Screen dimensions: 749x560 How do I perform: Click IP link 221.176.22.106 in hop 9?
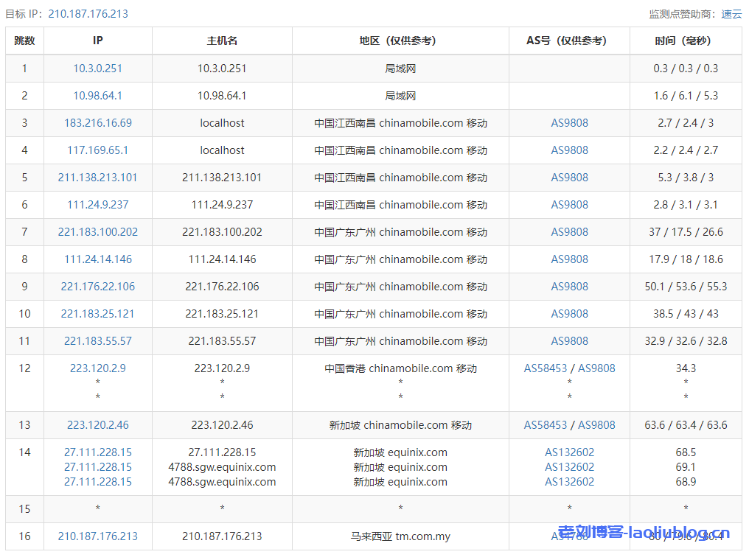point(97,287)
